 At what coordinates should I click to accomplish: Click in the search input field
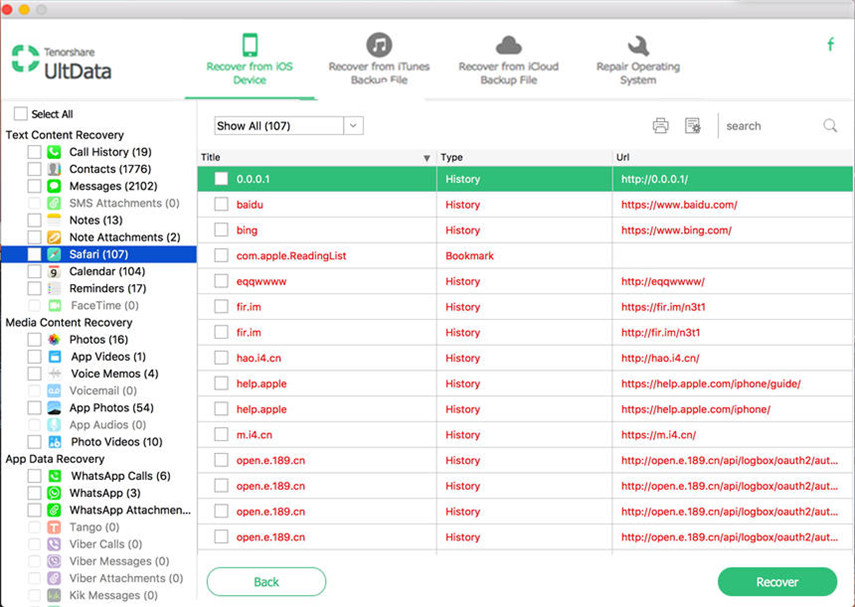[772, 126]
